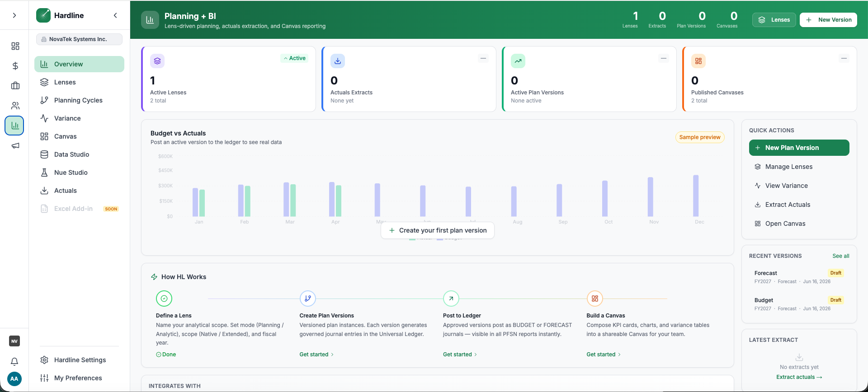Open the Forecast draft version
Image resolution: width=868 pixels, height=392 pixels.
799,277
